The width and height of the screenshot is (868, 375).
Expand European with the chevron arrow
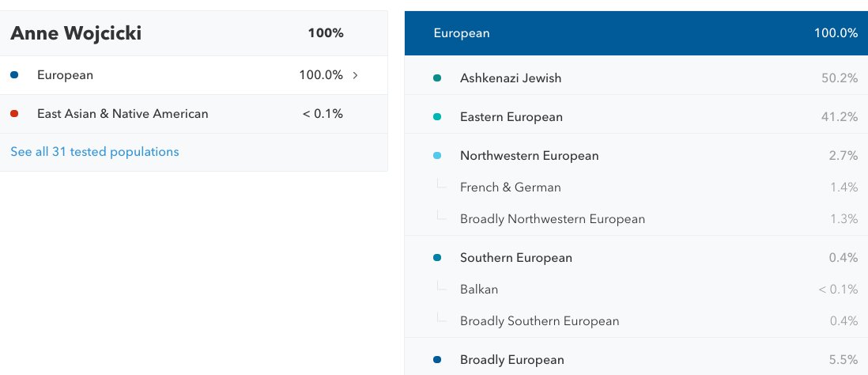point(355,76)
